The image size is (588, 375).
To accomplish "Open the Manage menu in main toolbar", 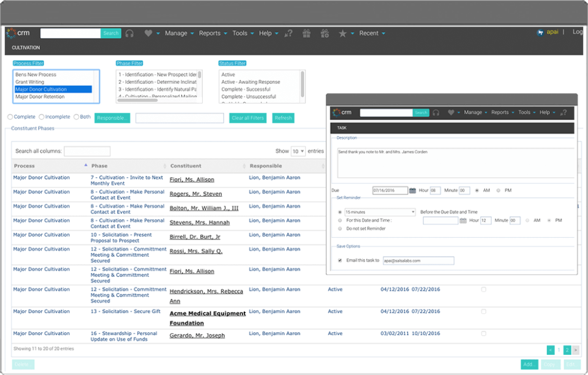I will (x=179, y=33).
